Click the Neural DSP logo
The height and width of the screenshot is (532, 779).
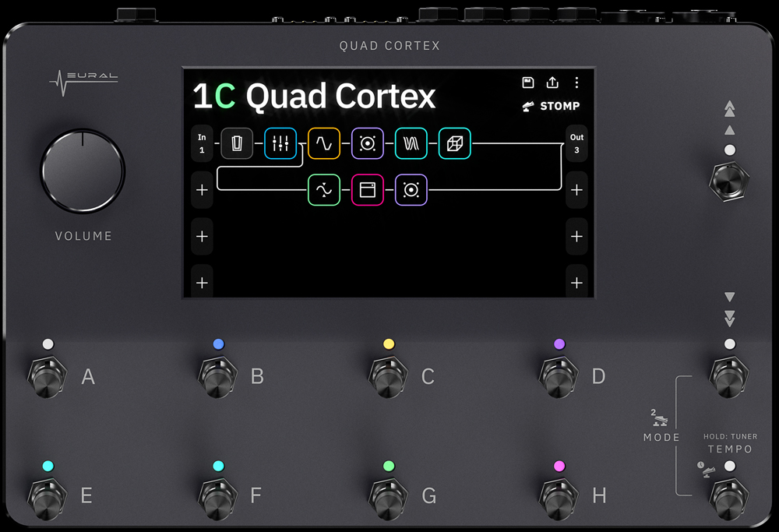[x=83, y=82]
